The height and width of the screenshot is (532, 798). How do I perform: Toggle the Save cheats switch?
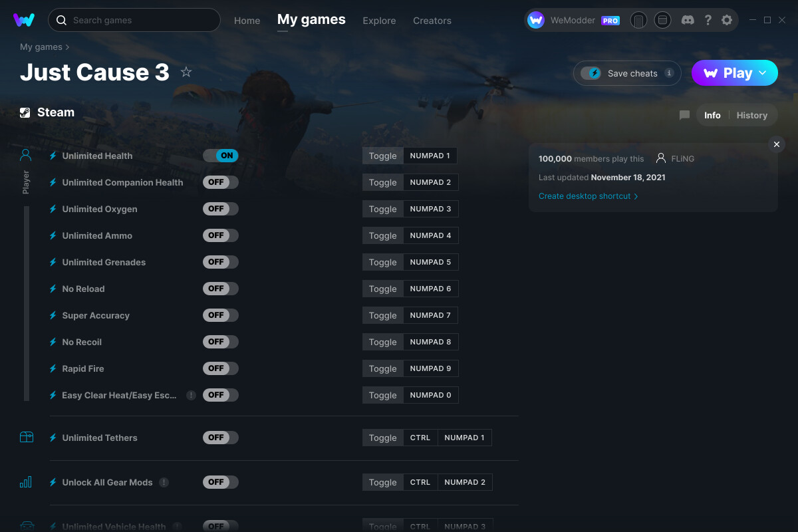tap(591, 73)
